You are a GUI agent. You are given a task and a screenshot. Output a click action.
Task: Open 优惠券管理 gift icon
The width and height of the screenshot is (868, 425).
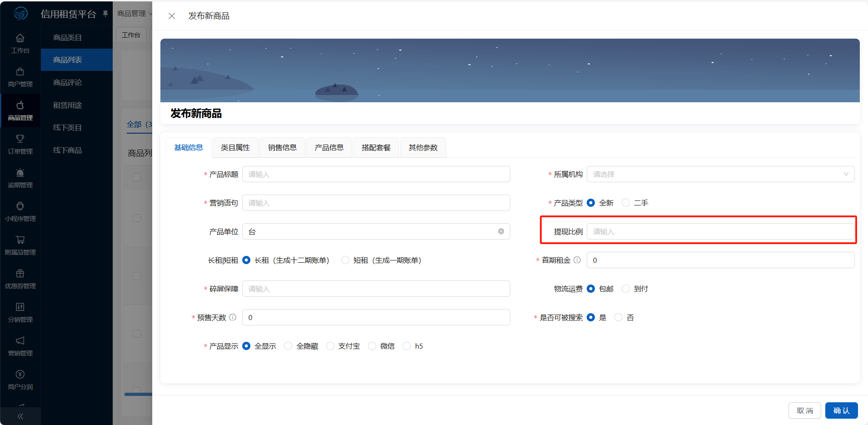click(x=20, y=274)
